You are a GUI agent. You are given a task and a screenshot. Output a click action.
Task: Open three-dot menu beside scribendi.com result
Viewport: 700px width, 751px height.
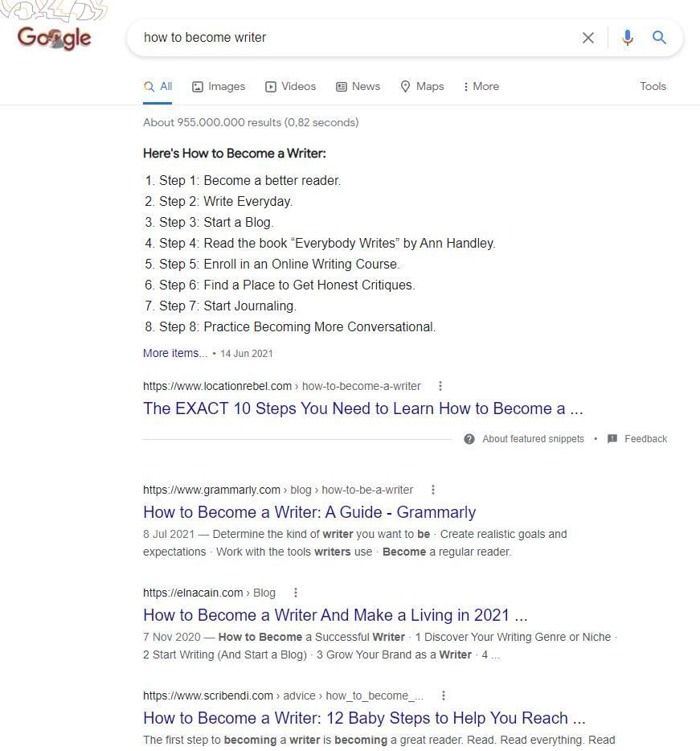[x=444, y=696]
